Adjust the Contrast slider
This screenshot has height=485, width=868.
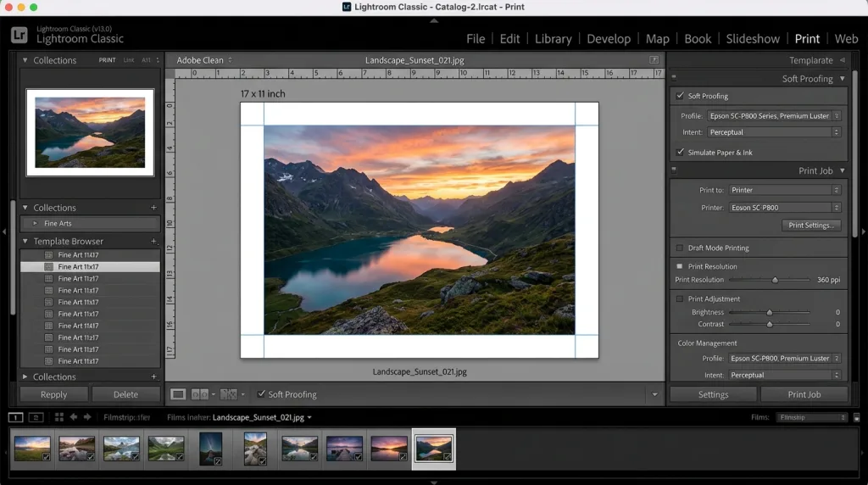769,325
